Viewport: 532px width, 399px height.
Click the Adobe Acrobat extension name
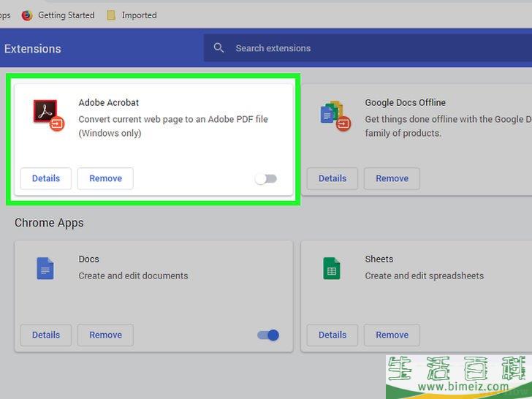(109, 102)
